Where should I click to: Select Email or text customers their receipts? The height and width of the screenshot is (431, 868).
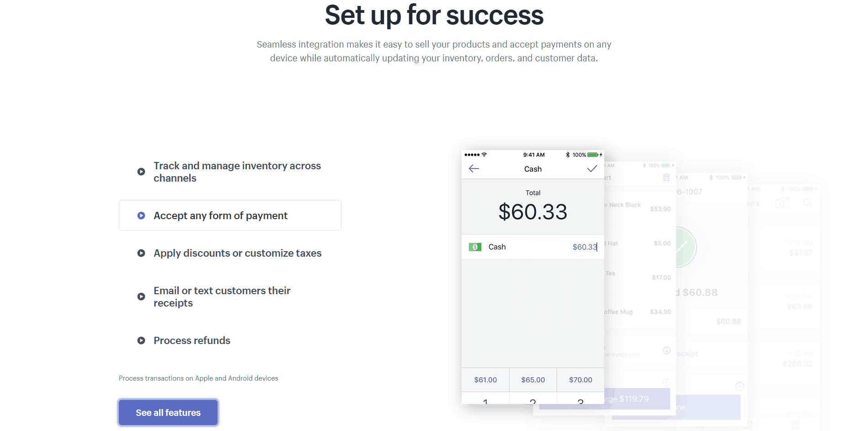click(222, 297)
